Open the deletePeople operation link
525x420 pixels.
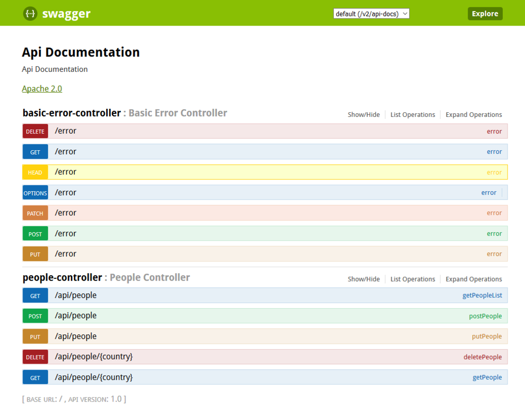click(482, 357)
